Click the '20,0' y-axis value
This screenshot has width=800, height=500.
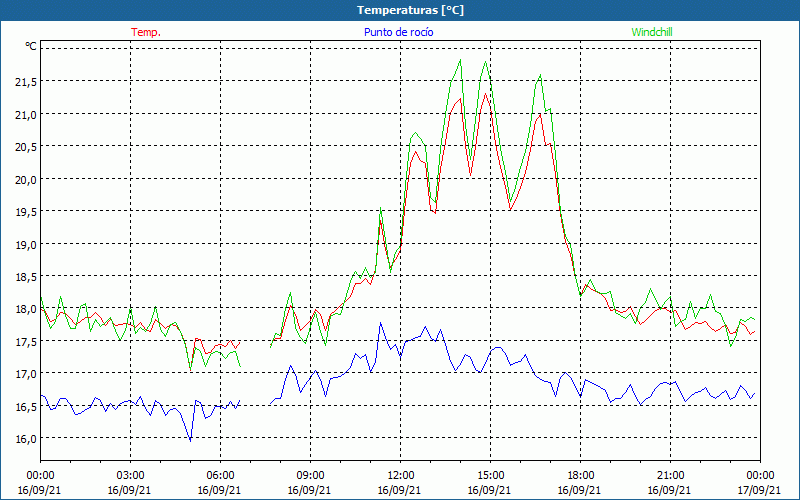point(26,179)
